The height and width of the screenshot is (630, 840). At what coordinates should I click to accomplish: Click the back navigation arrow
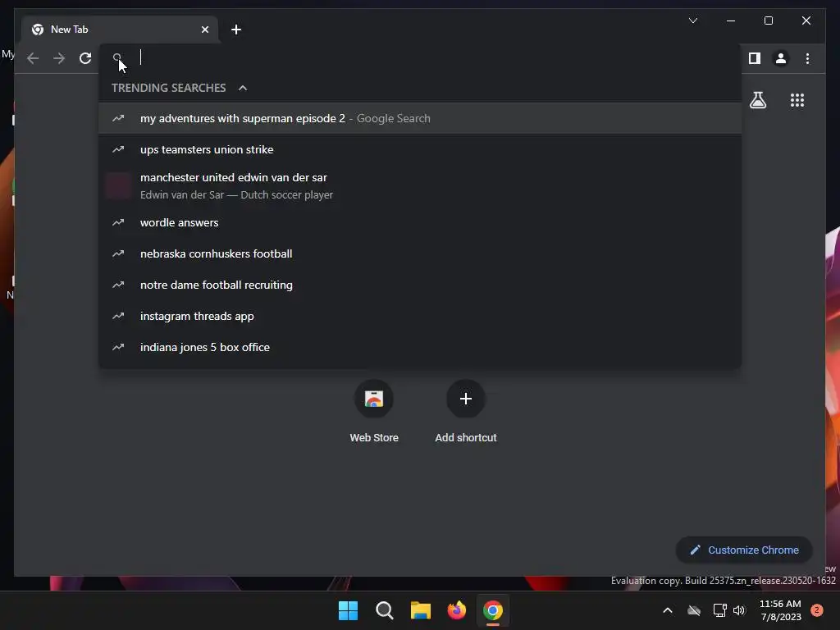[x=33, y=58]
